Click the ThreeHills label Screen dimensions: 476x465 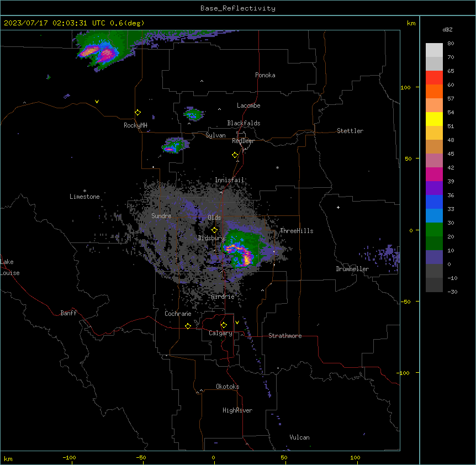tap(297, 231)
